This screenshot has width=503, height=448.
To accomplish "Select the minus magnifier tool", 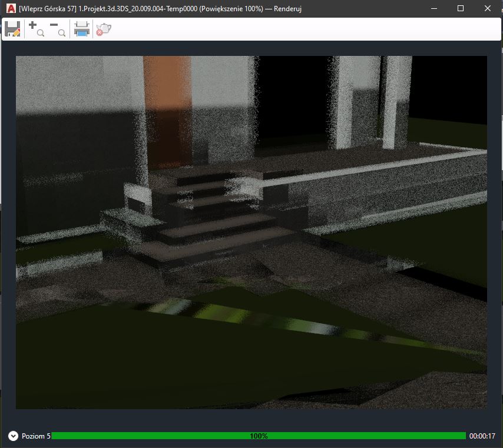I will [58, 28].
